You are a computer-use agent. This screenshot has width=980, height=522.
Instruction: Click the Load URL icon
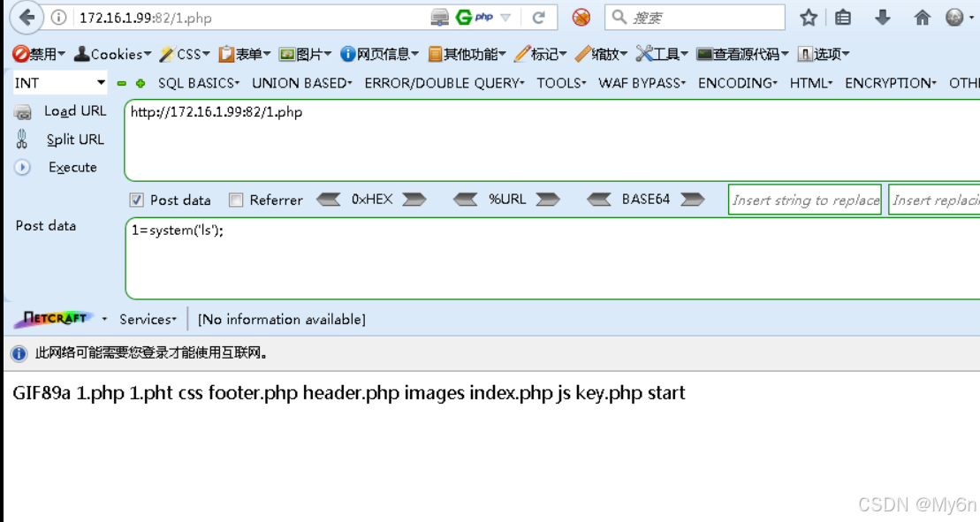pyautogui.click(x=23, y=112)
